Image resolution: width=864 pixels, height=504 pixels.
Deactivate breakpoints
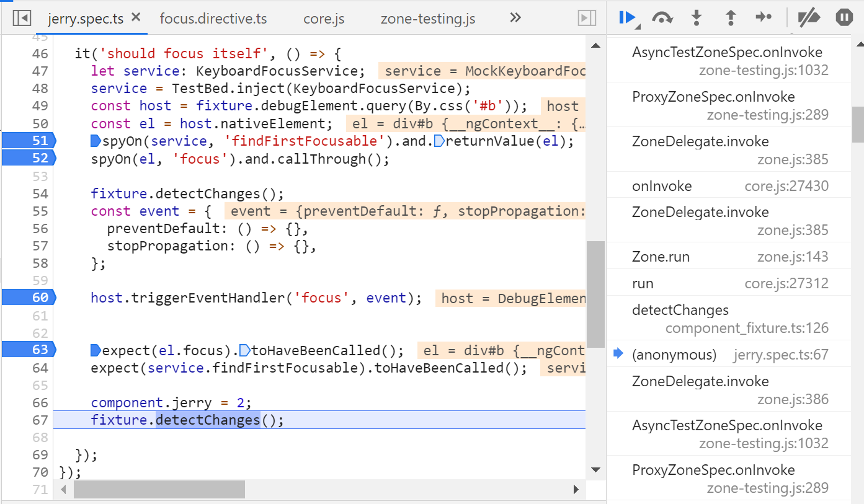pos(809,17)
